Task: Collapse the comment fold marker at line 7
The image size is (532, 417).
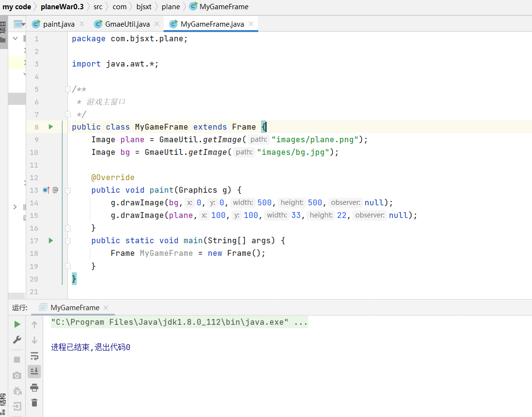Action: (68, 115)
